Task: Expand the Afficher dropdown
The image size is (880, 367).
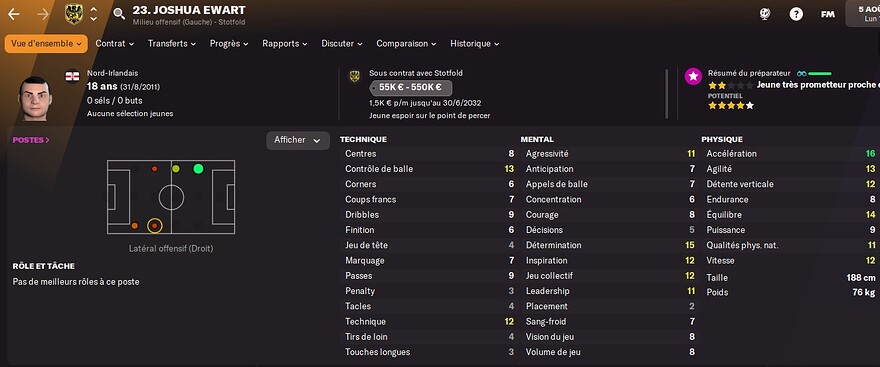Action: click(297, 140)
